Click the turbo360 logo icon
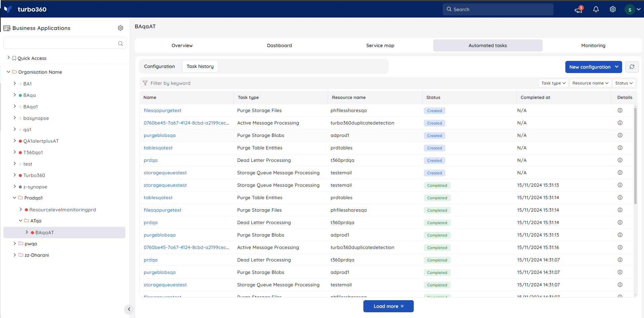Image resolution: width=644 pixels, height=318 pixels. click(x=8, y=9)
